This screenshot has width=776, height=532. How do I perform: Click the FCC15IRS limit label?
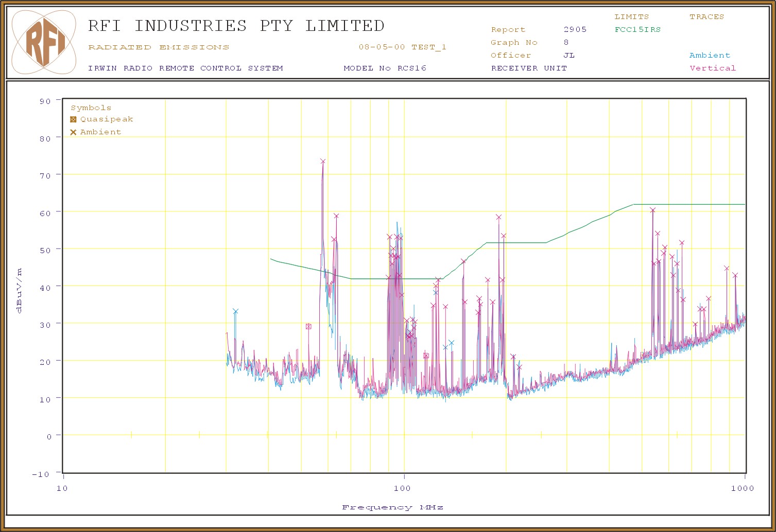[637, 30]
